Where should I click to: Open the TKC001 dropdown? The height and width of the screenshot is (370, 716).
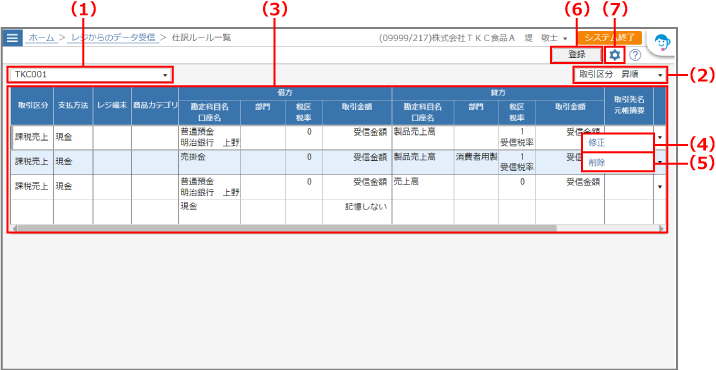click(90, 74)
